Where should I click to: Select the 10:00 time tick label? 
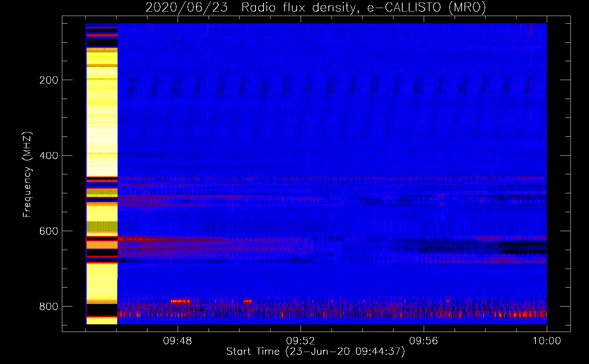(547, 341)
